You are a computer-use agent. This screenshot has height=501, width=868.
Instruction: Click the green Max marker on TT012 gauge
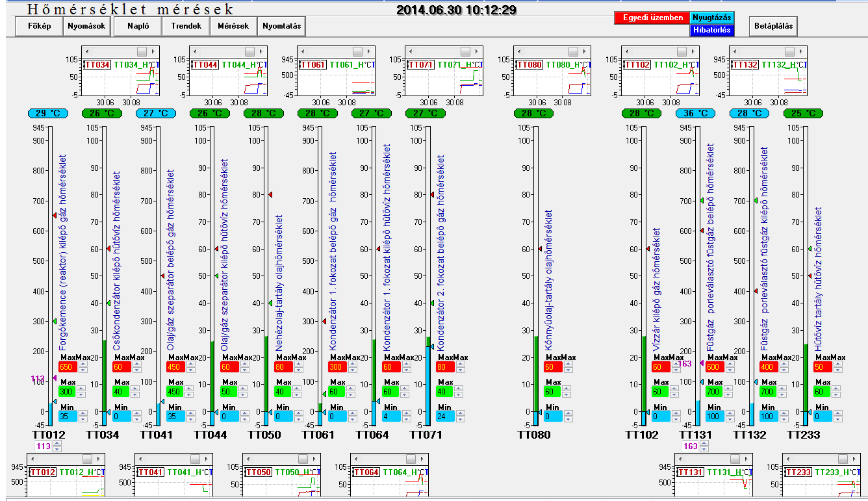[55, 321]
